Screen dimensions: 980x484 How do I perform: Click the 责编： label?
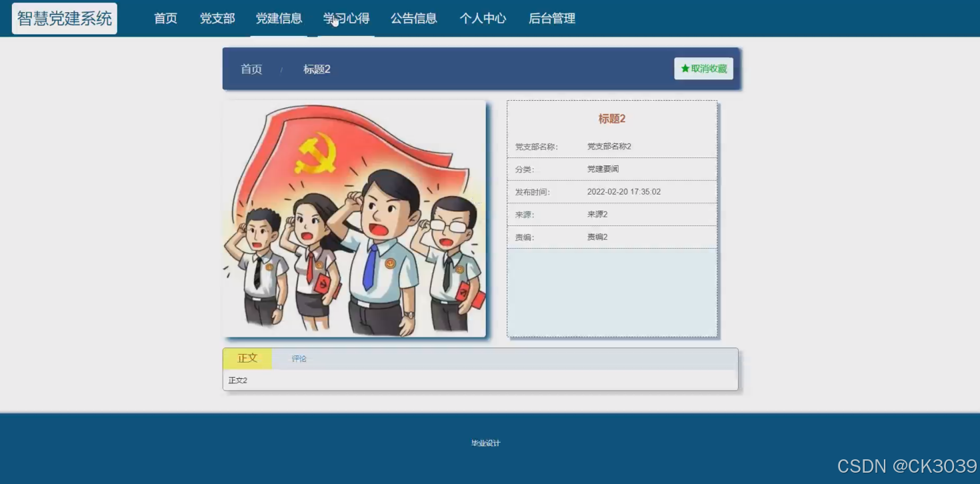(525, 237)
